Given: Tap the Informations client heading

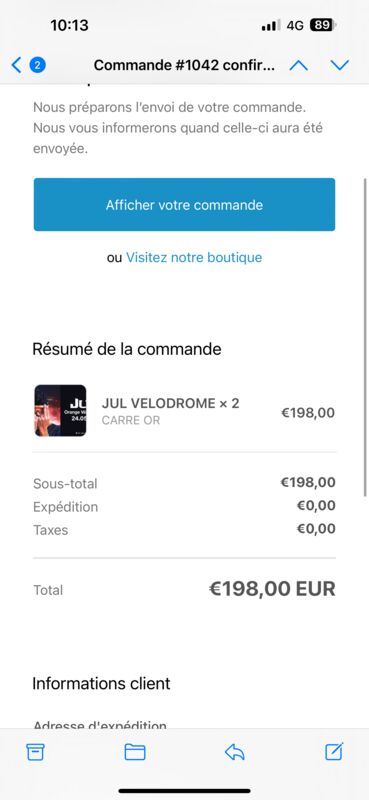Looking at the screenshot, I should point(101,683).
